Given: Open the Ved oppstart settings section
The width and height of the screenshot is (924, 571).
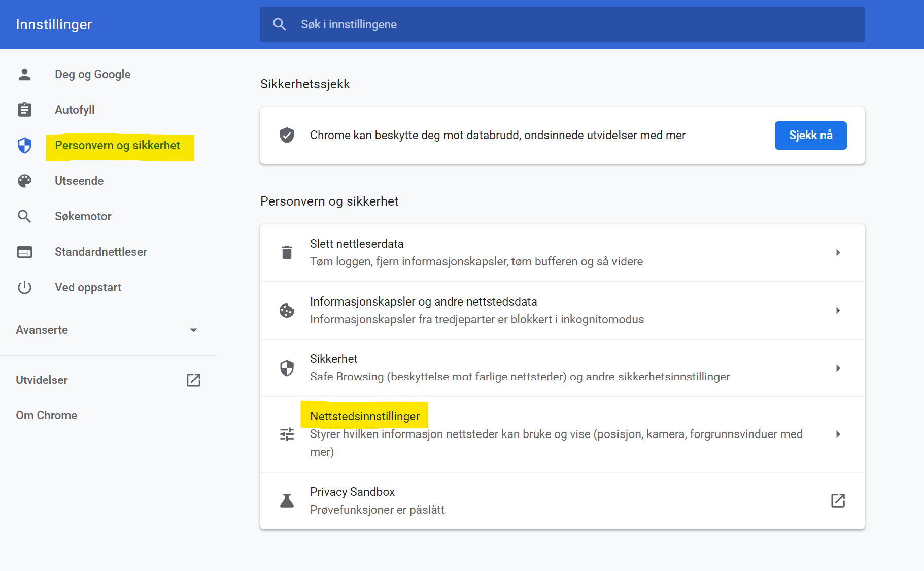Looking at the screenshot, I should (88, 287).
